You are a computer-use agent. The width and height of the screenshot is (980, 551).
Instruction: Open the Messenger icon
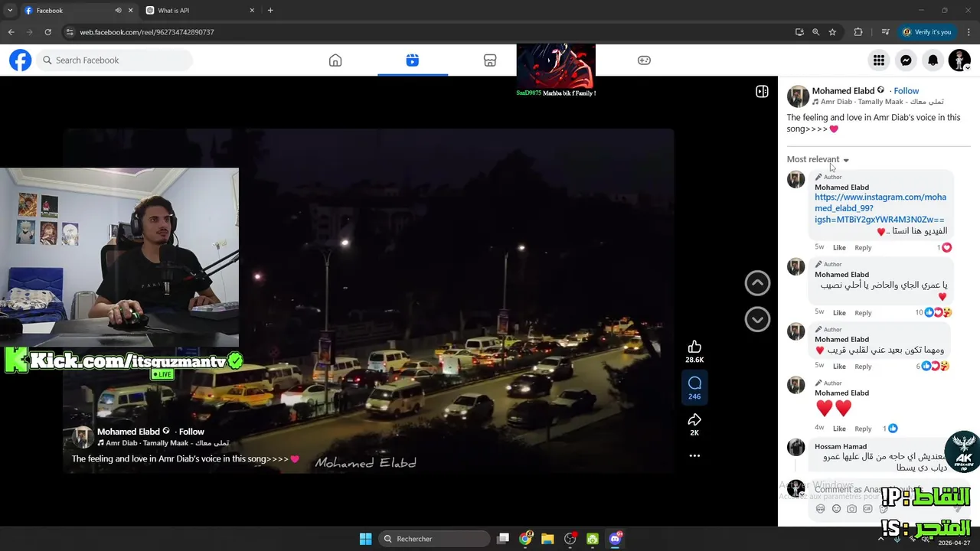click(906, 60)
